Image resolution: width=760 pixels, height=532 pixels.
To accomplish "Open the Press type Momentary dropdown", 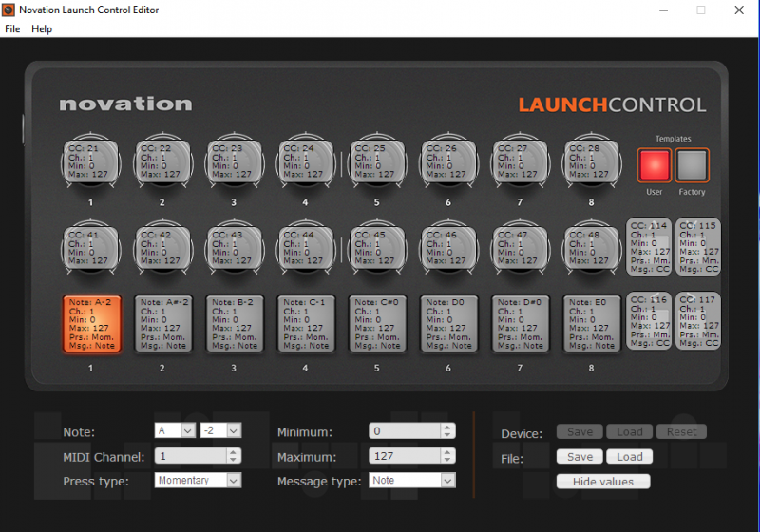I will click(x=198, y=480).
